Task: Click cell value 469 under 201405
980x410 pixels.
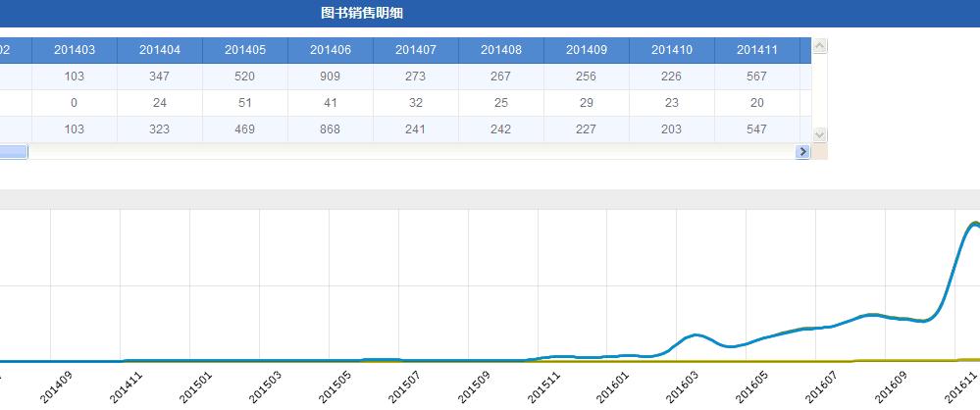Action: [x=245, y=129]
